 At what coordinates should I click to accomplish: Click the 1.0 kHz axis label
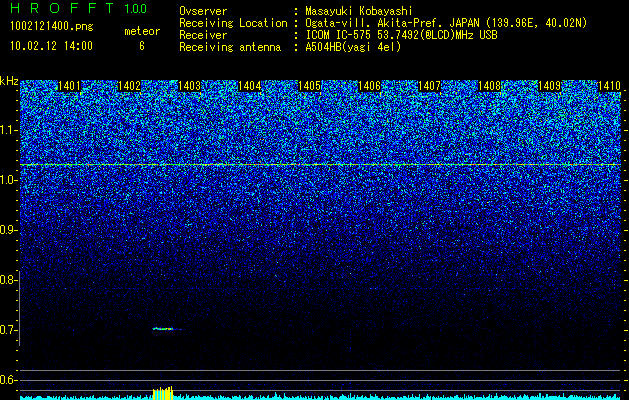(x=7, y=181)
